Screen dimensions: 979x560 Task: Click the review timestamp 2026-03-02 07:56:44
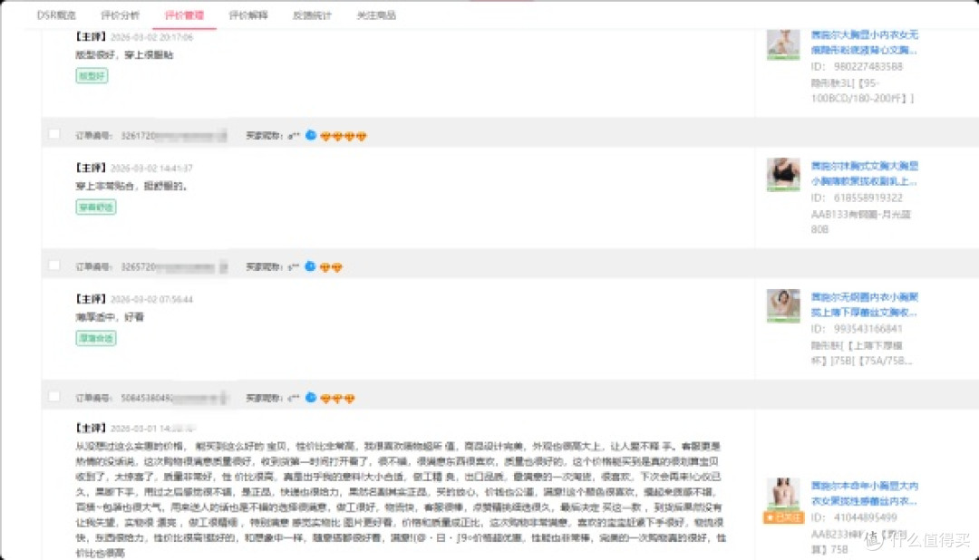click(x=151, y=299)
